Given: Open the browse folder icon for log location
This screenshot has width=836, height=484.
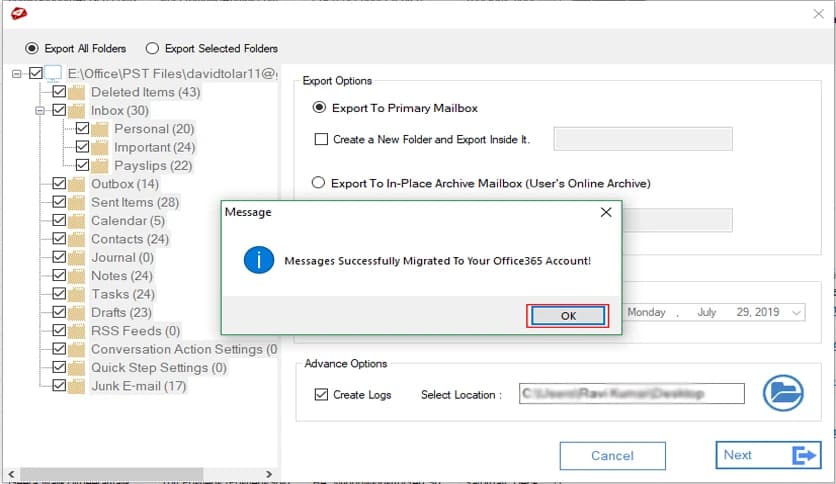Looking at the screenshot, I should [x=783, y=393].
